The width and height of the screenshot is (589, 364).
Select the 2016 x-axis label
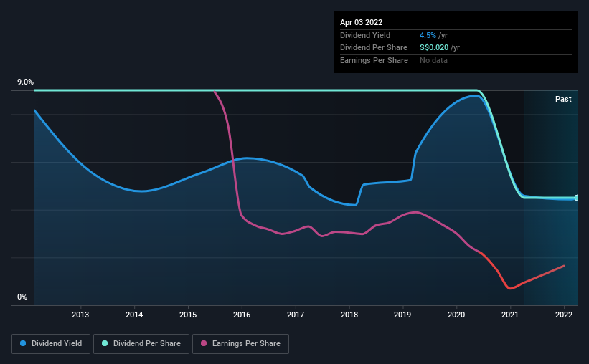[242, 315]
